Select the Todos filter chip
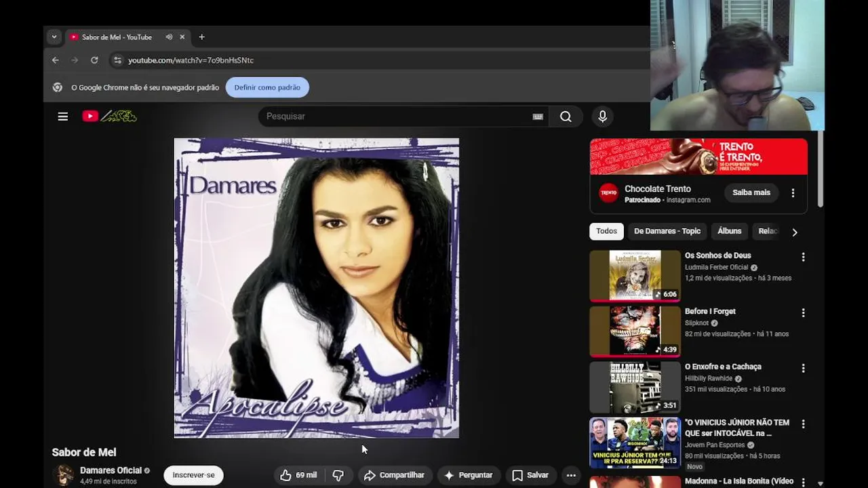 click(x=606, y=231)
